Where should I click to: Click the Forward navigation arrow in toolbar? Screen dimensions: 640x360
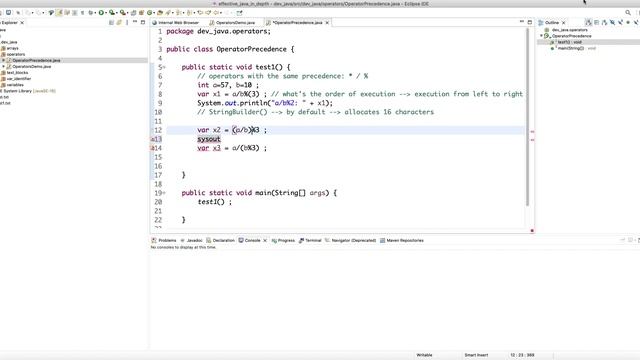coord(227,13)
